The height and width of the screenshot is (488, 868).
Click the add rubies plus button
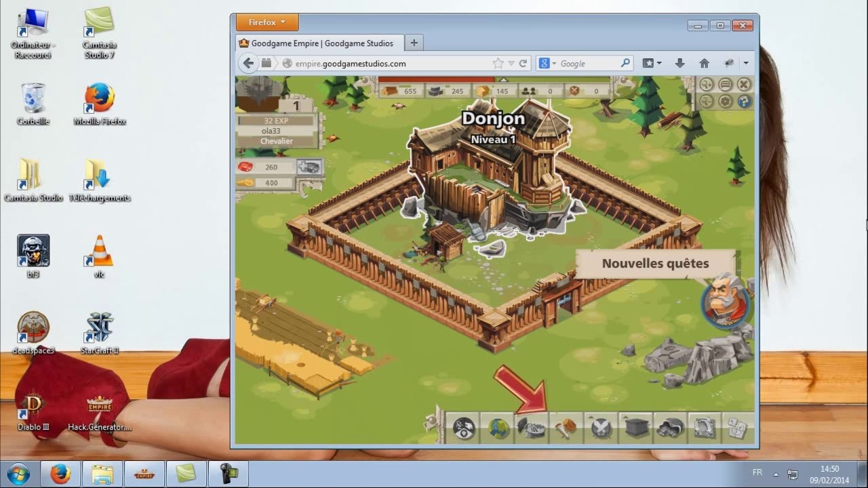[x=309, y=167]
